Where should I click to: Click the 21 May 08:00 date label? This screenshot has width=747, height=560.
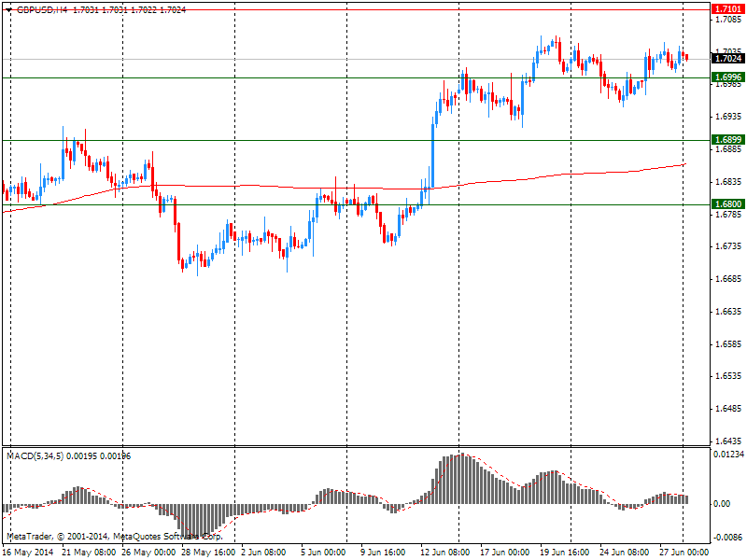tap(89, 553)
